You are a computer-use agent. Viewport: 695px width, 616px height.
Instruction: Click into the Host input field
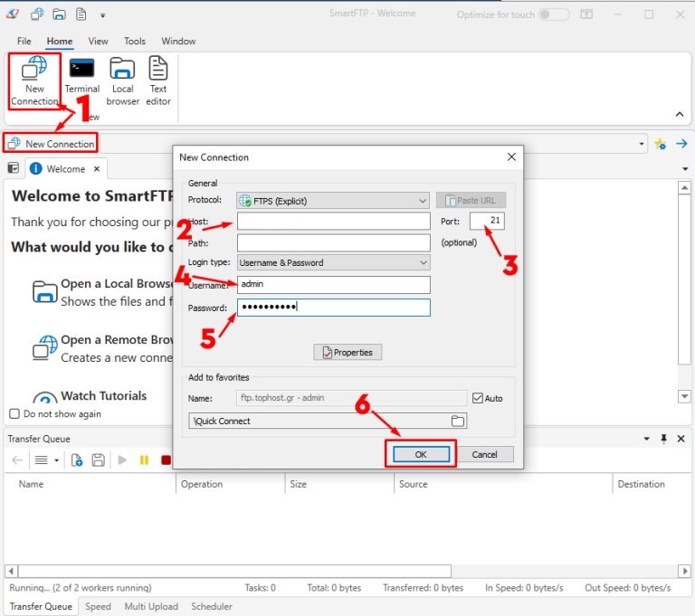pos(333,222)
